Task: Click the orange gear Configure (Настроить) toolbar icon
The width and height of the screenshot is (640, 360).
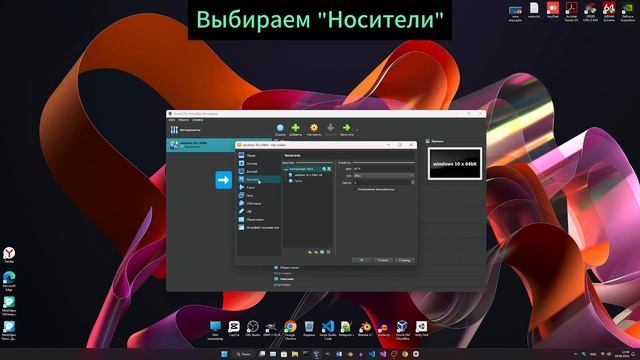Action: [314, 130]
